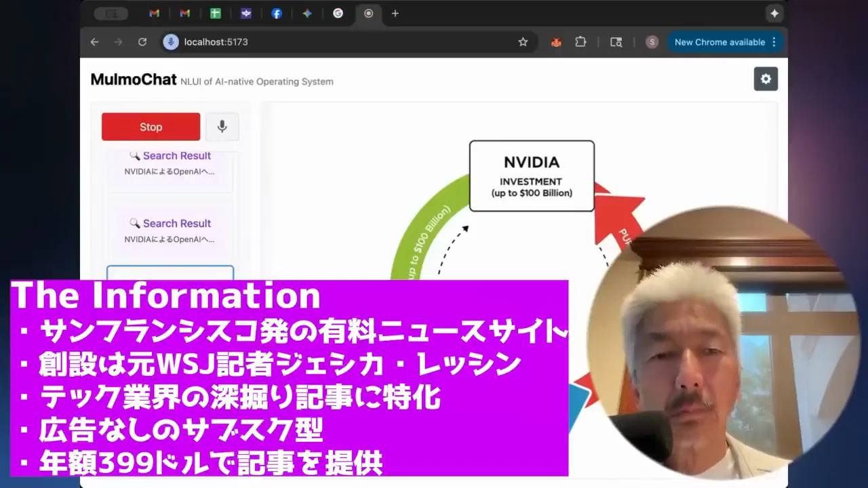Click the red Stop button
868x488 pixels.
pos(151,127)
